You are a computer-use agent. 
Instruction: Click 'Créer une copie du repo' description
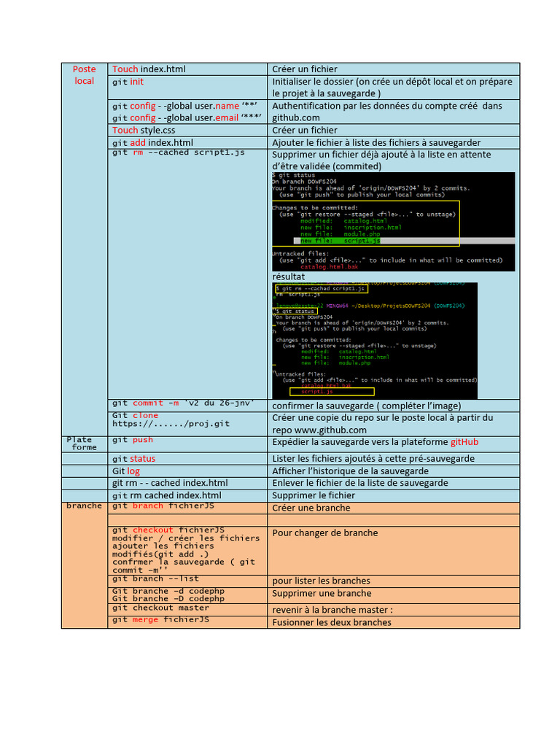pos(382,424)
